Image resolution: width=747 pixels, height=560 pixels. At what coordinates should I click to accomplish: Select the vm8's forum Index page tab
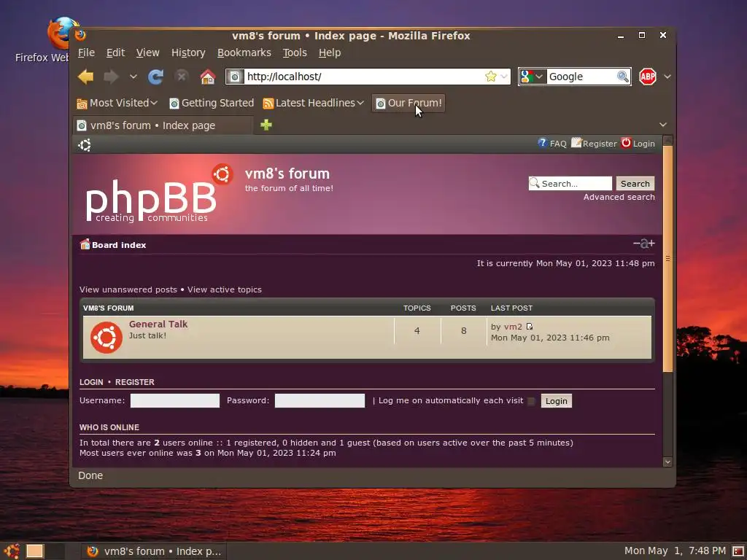(163, 125)
